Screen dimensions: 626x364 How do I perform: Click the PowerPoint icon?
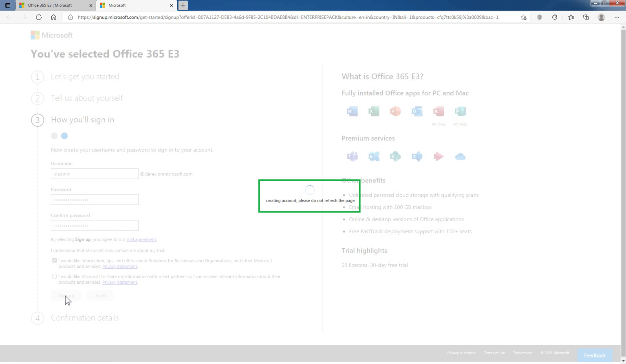395,111
